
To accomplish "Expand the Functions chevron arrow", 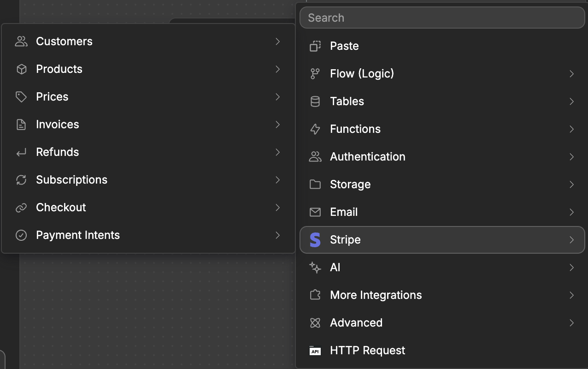I will (572, 129).
